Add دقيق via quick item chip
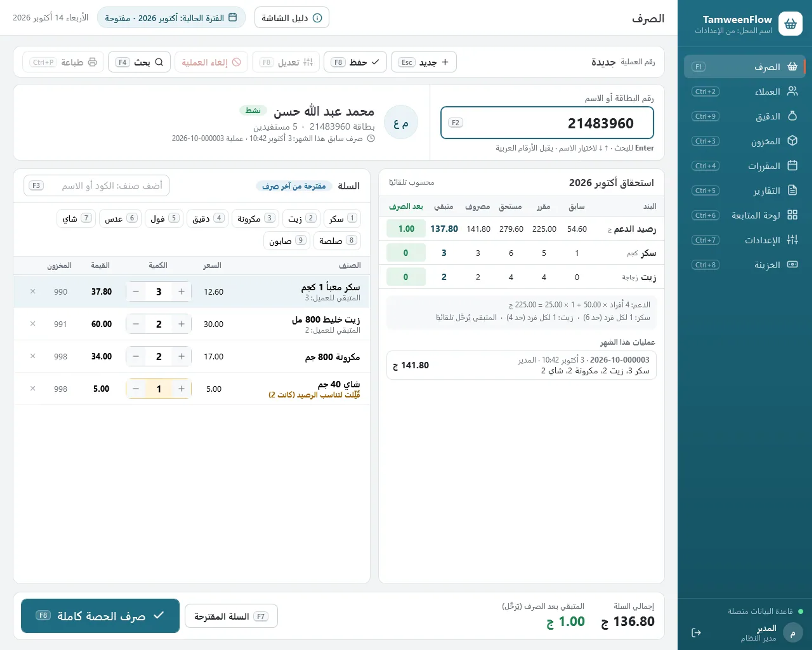 pyautogui.click(x=207, y=218)
